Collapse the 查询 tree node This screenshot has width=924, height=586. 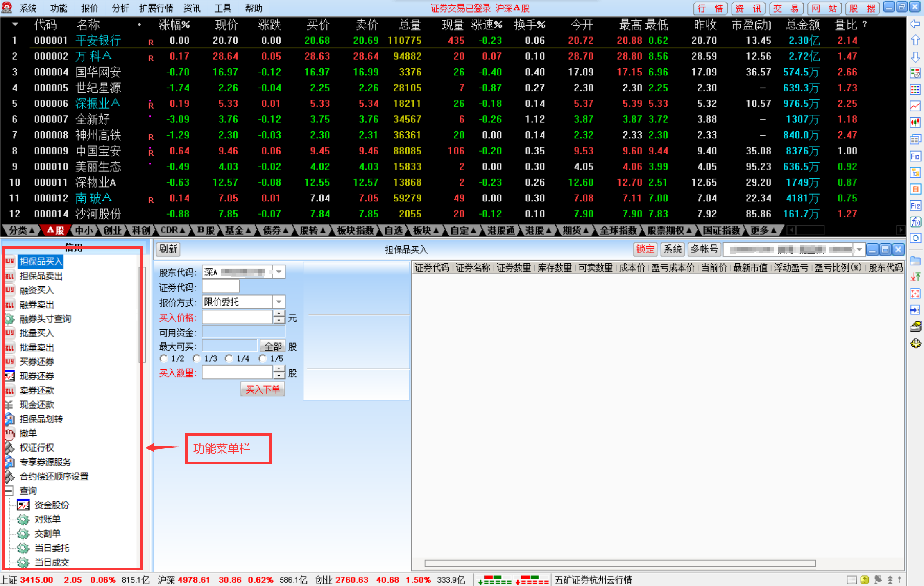click(9, 491)
